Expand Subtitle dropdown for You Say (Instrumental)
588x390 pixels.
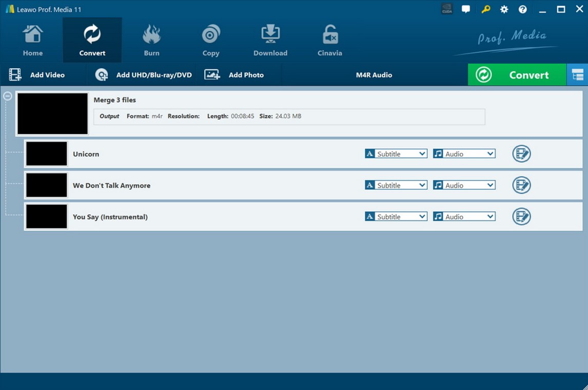coord(396,217)
